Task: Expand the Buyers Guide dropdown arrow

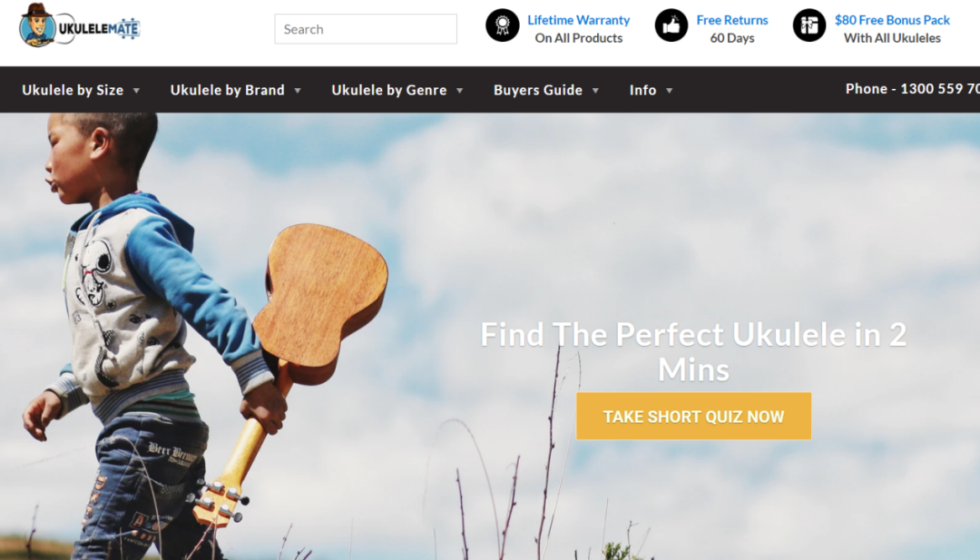Action: tap(595, 91)
